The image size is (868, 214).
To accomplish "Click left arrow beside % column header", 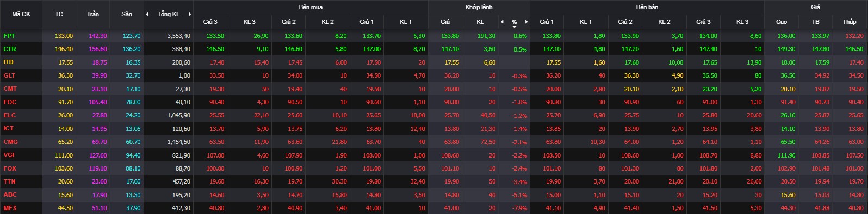I will click(x=502, y=22).
